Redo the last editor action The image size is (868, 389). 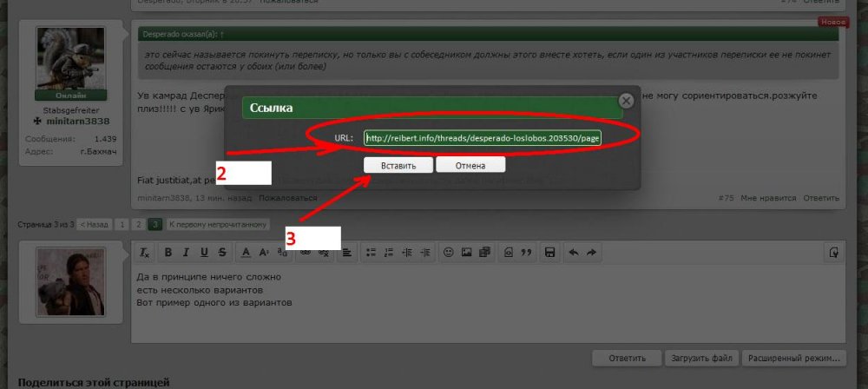(x=591, y=253)
